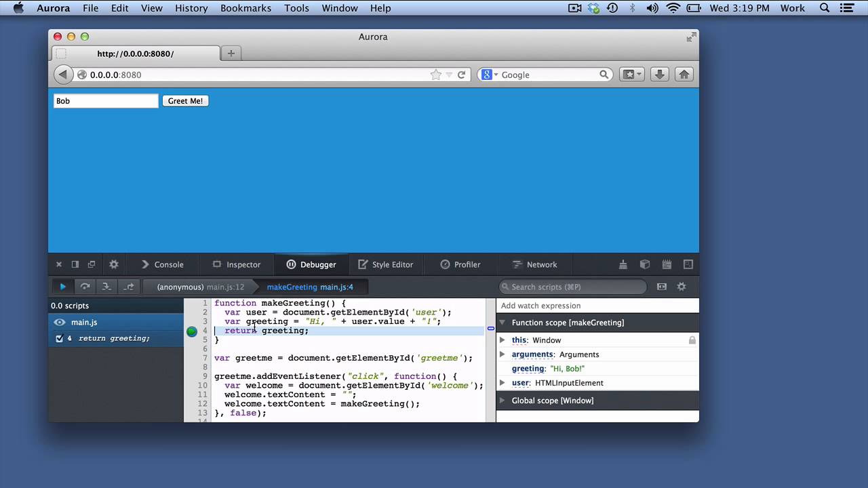Open the 3D view cube icon
This screenshot has width=868, height=488.
click(645, 264)
